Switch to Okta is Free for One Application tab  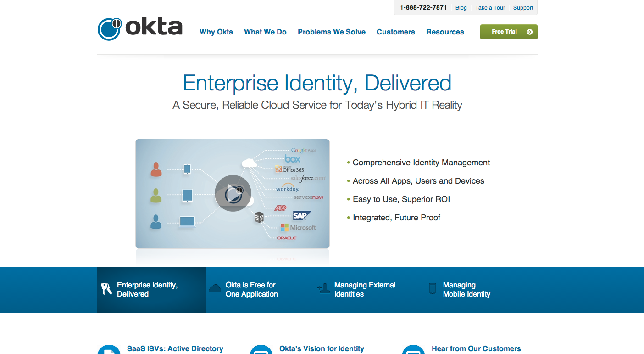point(260,290)
